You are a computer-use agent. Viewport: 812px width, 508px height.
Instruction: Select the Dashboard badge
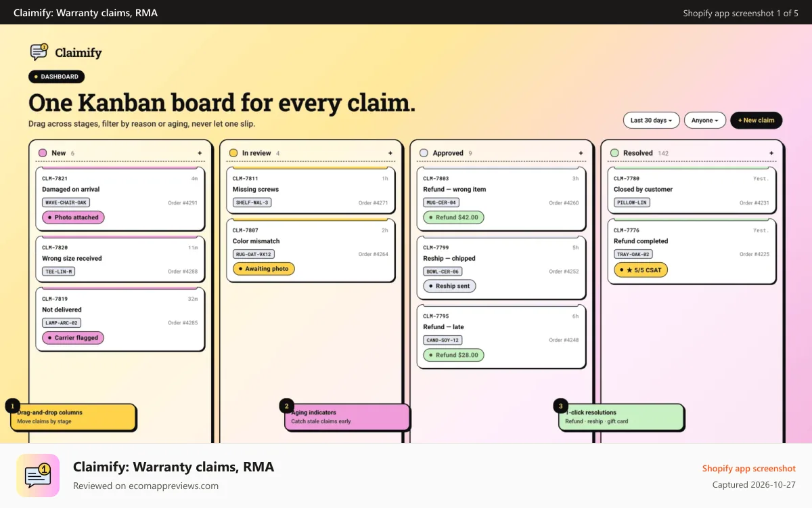(57, 77)
